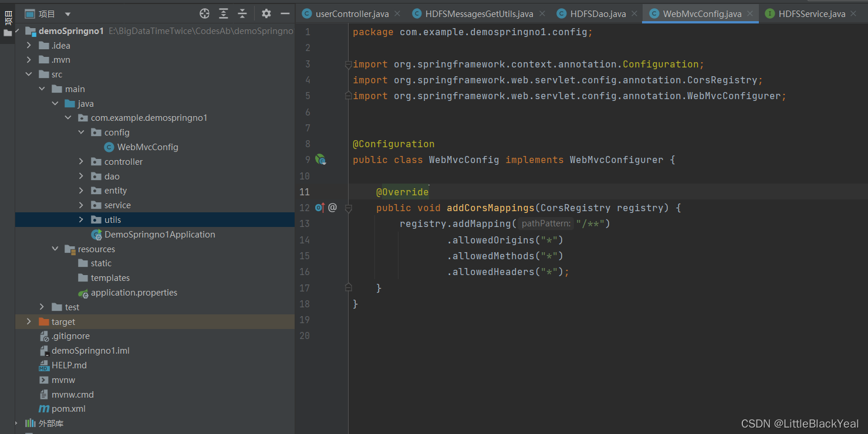
Task: Click the override gutter icon on line 12
Action: [x=320, y=207]
